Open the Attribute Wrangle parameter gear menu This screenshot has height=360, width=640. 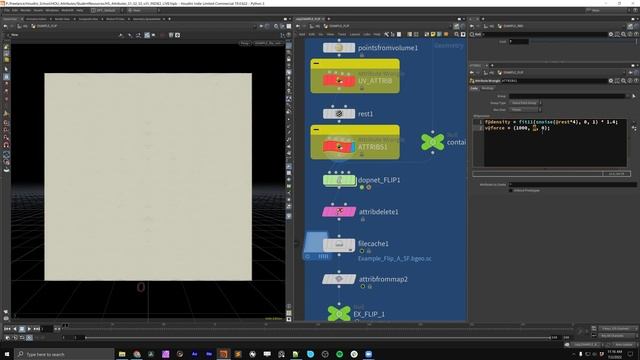point(611,81)
